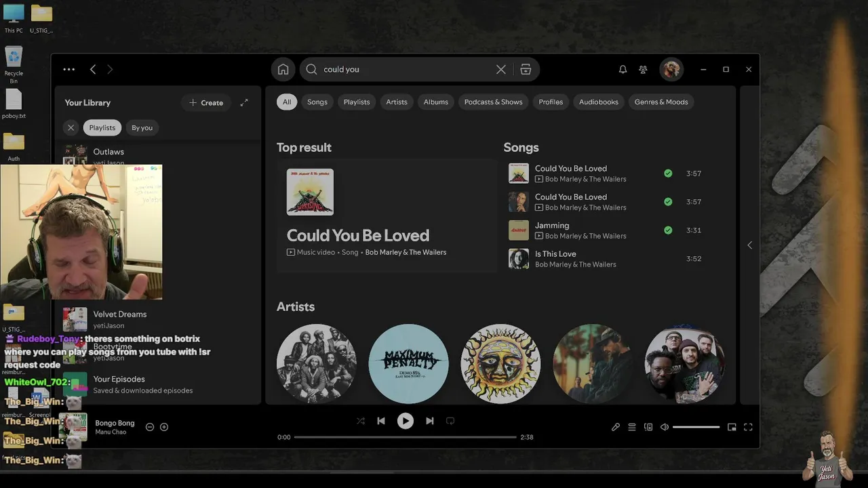
Task: Toggle shuffle playback
Action: (x=361, y=421)
